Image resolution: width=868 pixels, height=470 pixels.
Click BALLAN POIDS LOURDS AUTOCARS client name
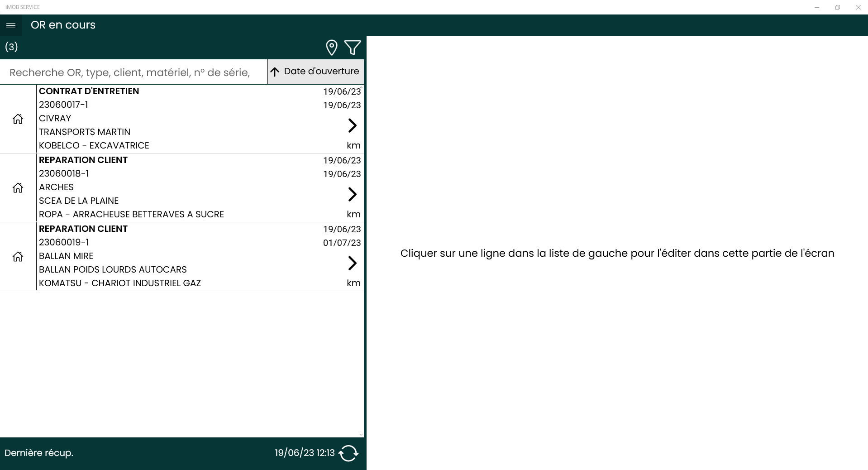(x=113, y=269)
